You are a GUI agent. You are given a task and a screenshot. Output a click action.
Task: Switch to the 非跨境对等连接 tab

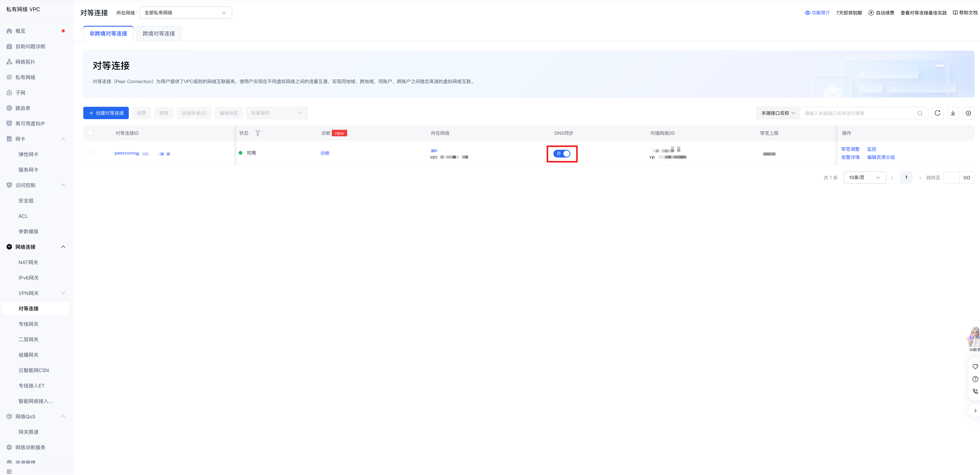(108, 34)
